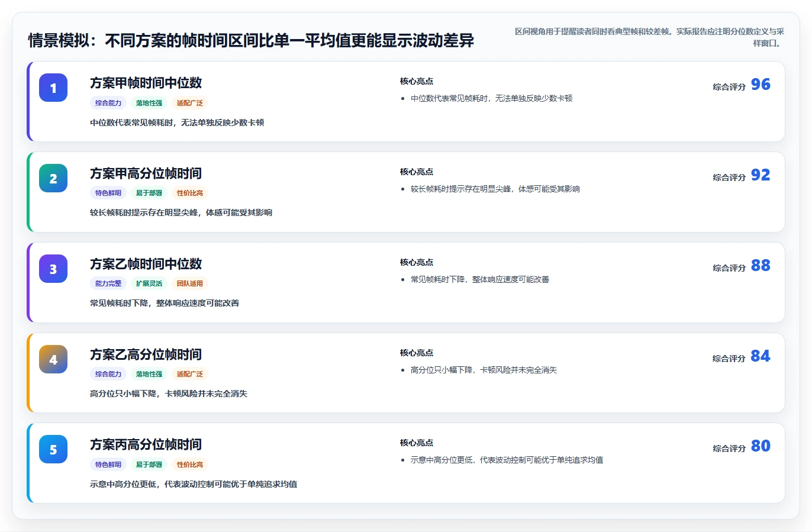Click description 高分位只小幅下降 below card 4 tags
Screen dimensions: 812x532
point(169,394)
